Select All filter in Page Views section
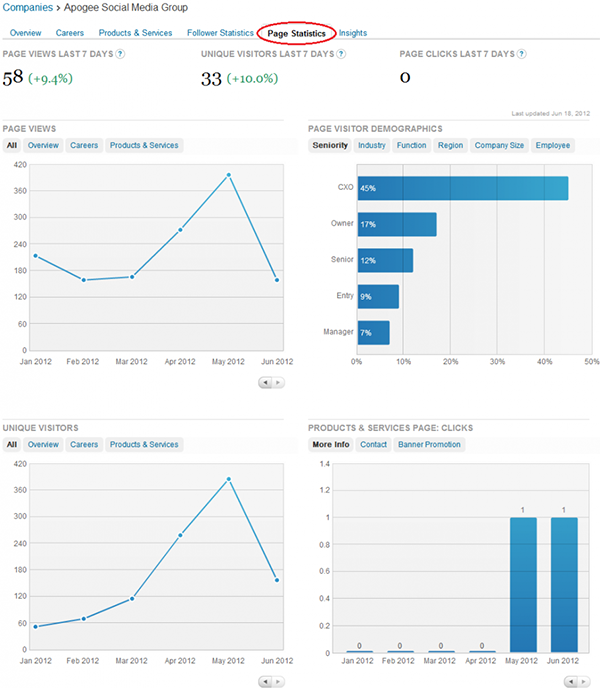Image resolution: width=600 pixels, height=688 pixels. pyautogui.click(x=12, y=145)
